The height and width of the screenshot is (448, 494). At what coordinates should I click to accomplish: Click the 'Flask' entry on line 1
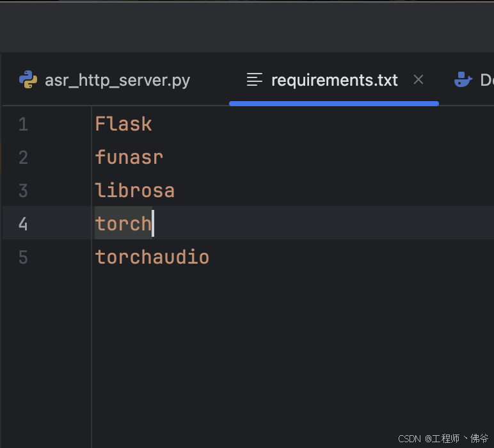tap(124, 124)
